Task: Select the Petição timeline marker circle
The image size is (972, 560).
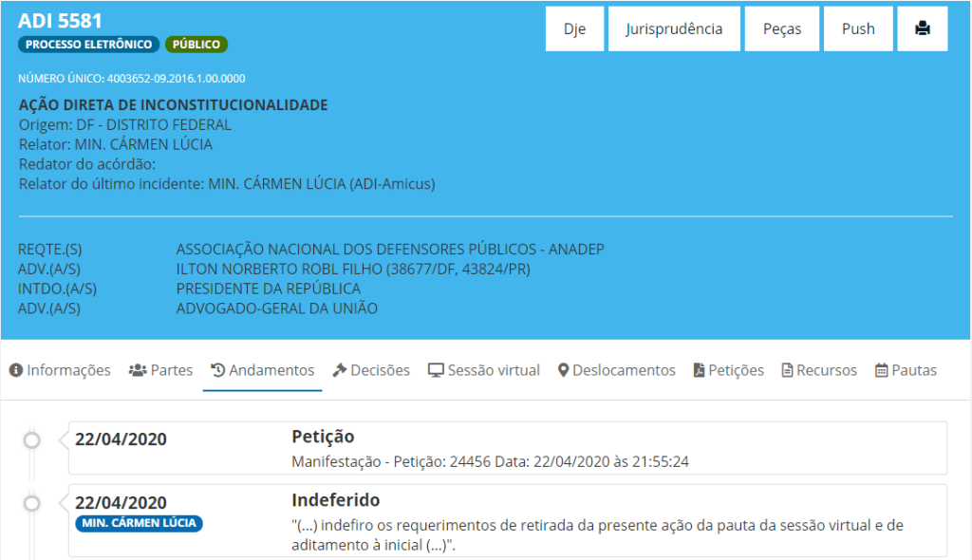Action: pos(32,440)
